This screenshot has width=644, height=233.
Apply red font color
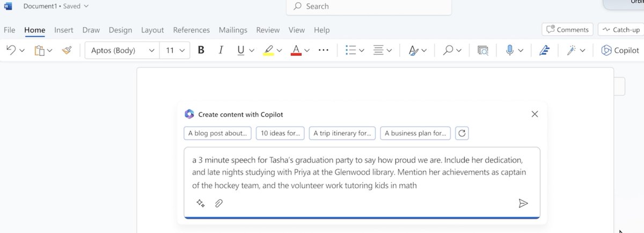click(296, 50)
